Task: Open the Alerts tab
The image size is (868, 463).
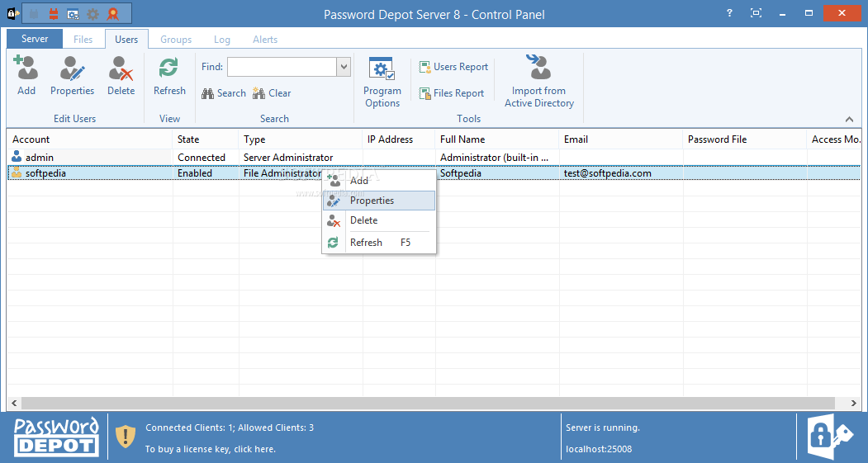Action: pos(265,40)
